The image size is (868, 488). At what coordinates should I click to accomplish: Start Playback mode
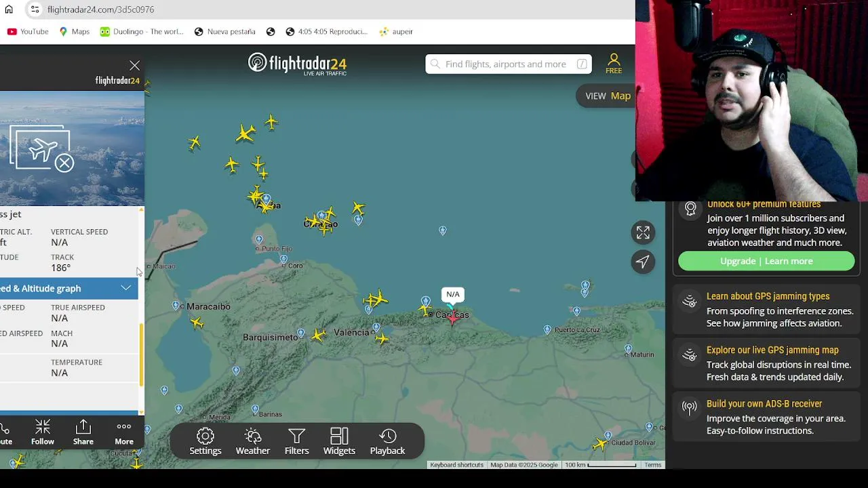(387, 441)
